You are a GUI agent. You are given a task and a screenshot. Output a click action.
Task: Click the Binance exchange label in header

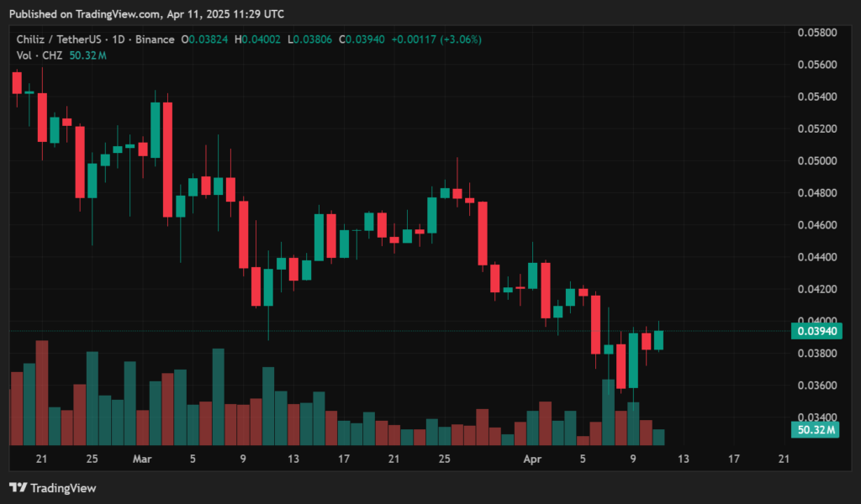point(154,39)
